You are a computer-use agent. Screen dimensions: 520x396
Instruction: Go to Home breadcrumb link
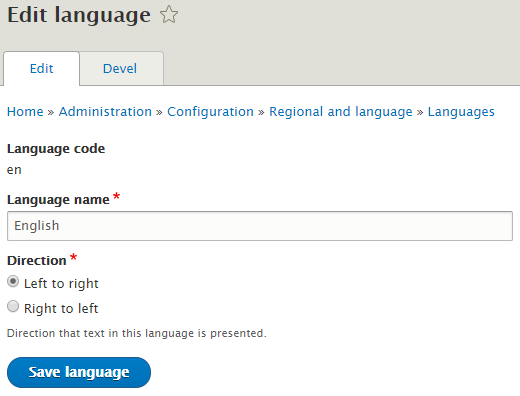point(25,112)
